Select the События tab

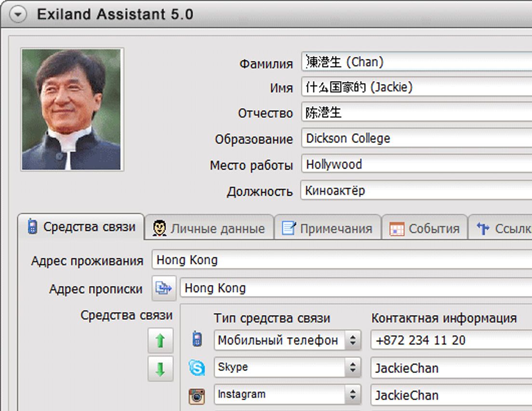425,228
